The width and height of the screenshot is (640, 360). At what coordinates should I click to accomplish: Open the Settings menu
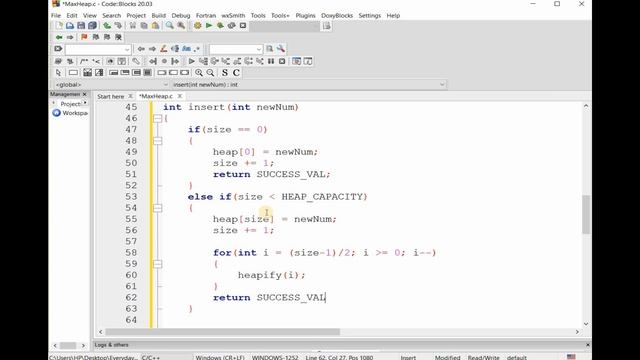click(x=369, y=16)
